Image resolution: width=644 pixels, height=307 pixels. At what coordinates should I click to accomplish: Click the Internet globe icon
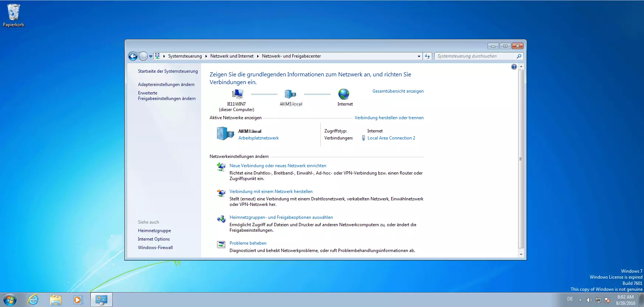(344, 94)
